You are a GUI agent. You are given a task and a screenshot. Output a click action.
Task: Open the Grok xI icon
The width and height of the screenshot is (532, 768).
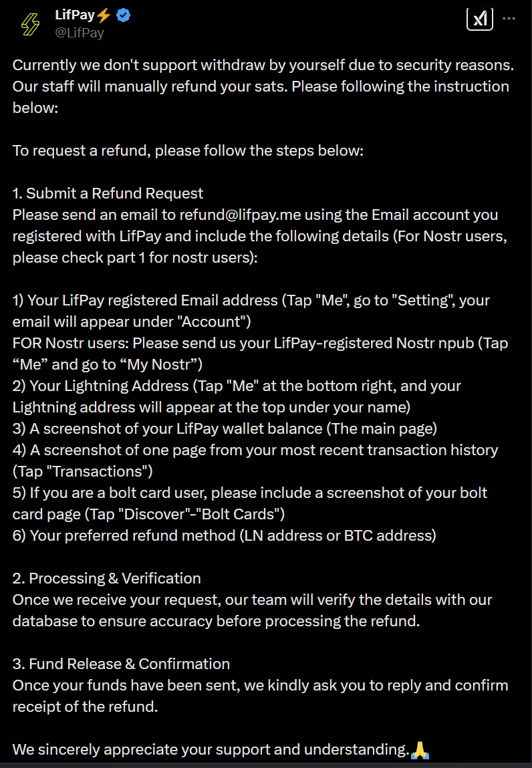point(479,19)
